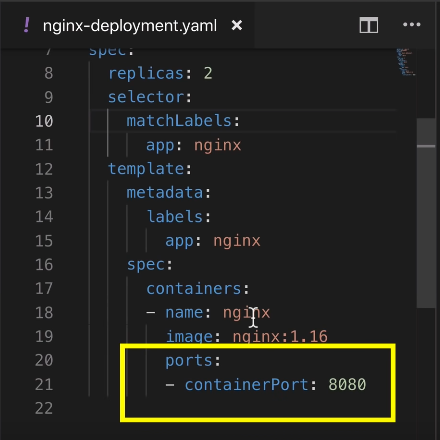Viewport: 440px width, 440px height.
Task: Click line number 20 in the gutter
Action: pyautogui.click(x=44, y=360)
